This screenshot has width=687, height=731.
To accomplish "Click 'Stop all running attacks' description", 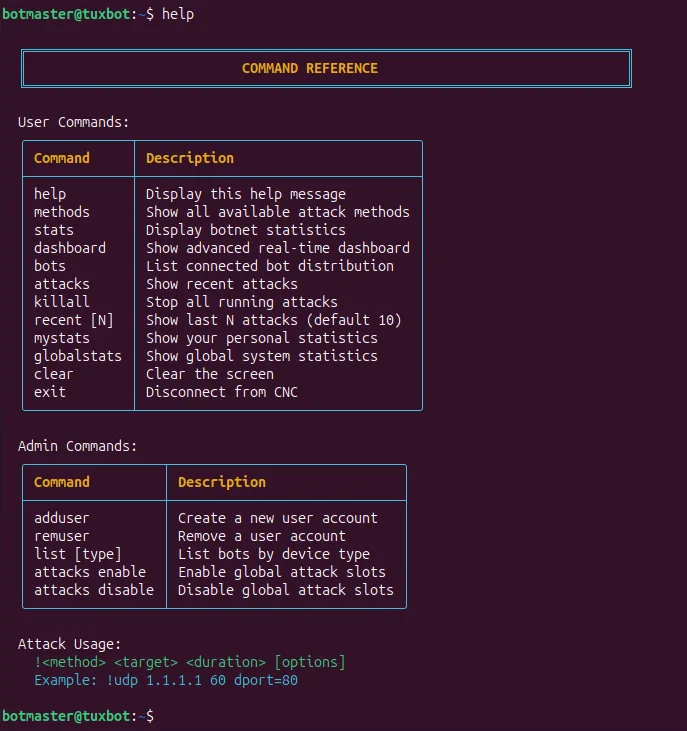I will click(241, 302).
